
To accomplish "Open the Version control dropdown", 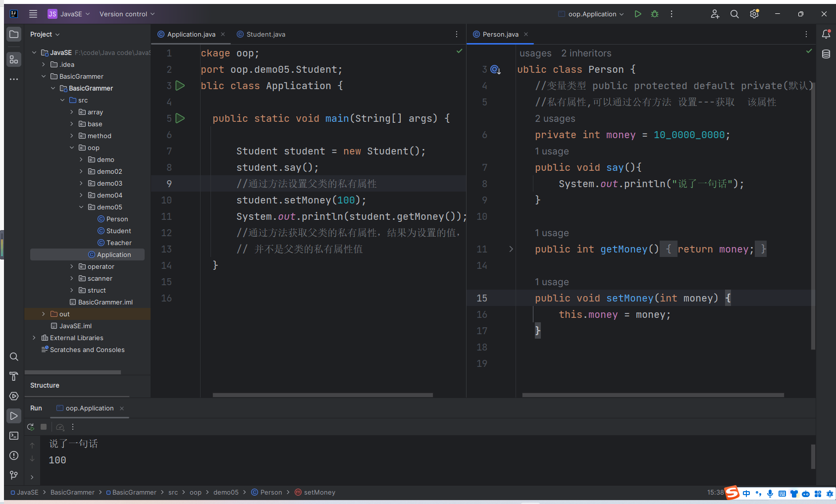I will click(x=127, y=14).
